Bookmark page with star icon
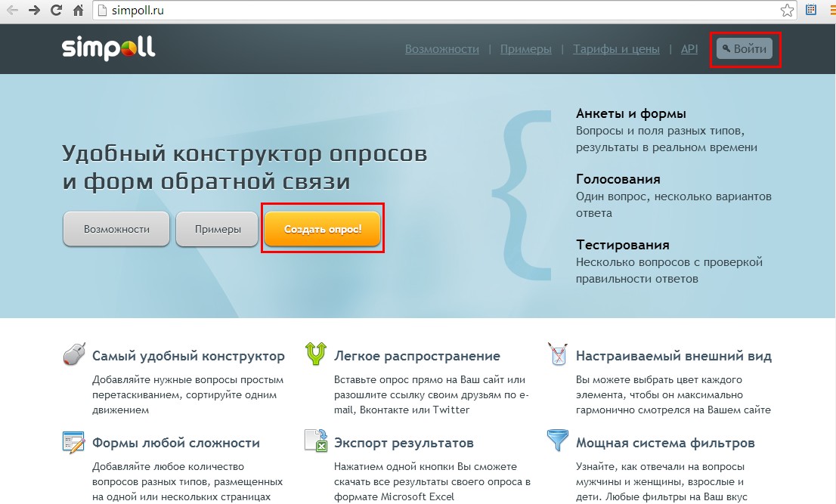 pos(787,11)
